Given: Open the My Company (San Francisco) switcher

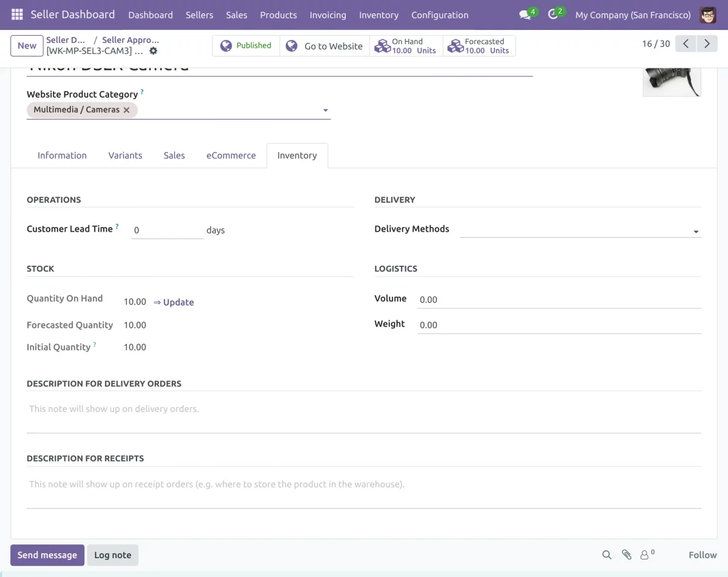Looking at the screenshot, I should click(x=633, y=15).
